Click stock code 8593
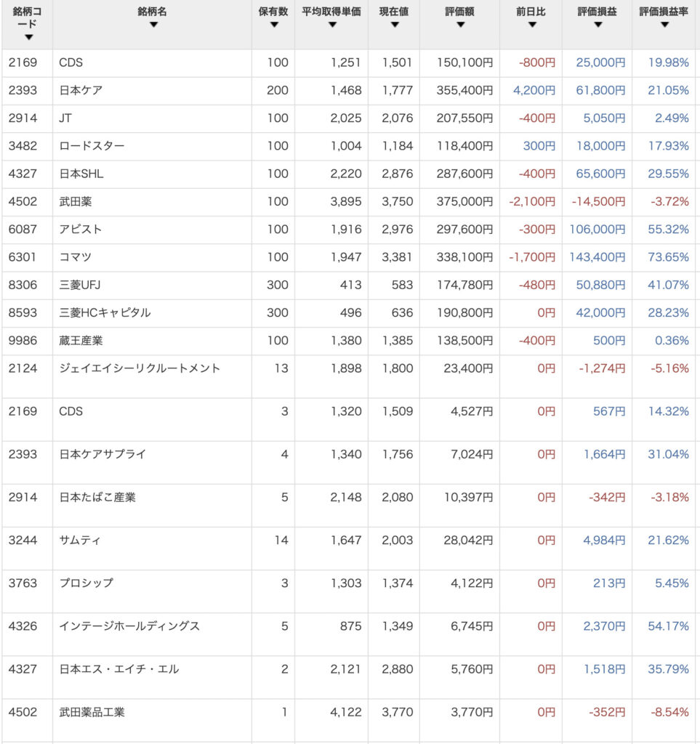 (x=23, y=312)
